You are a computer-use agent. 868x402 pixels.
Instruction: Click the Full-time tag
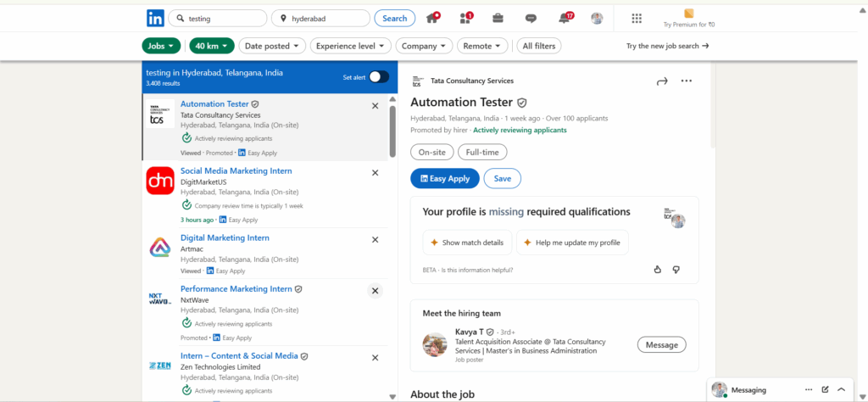tap(482, 152)
